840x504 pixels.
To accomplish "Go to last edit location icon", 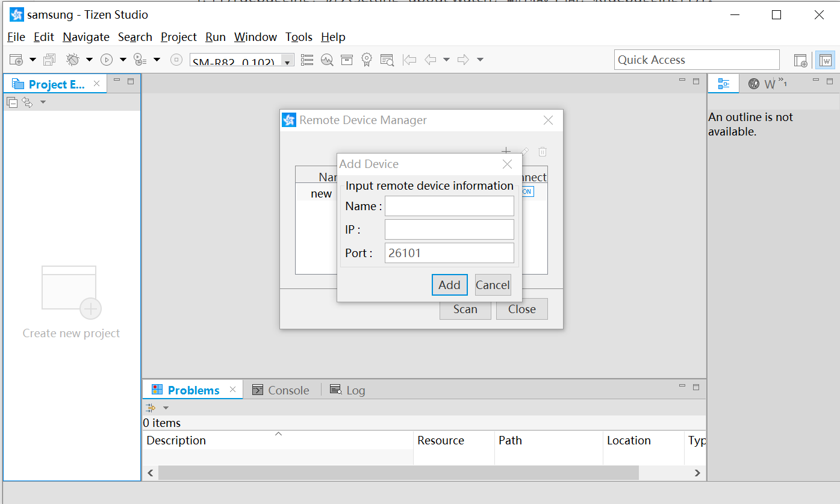I will point(409,60).
